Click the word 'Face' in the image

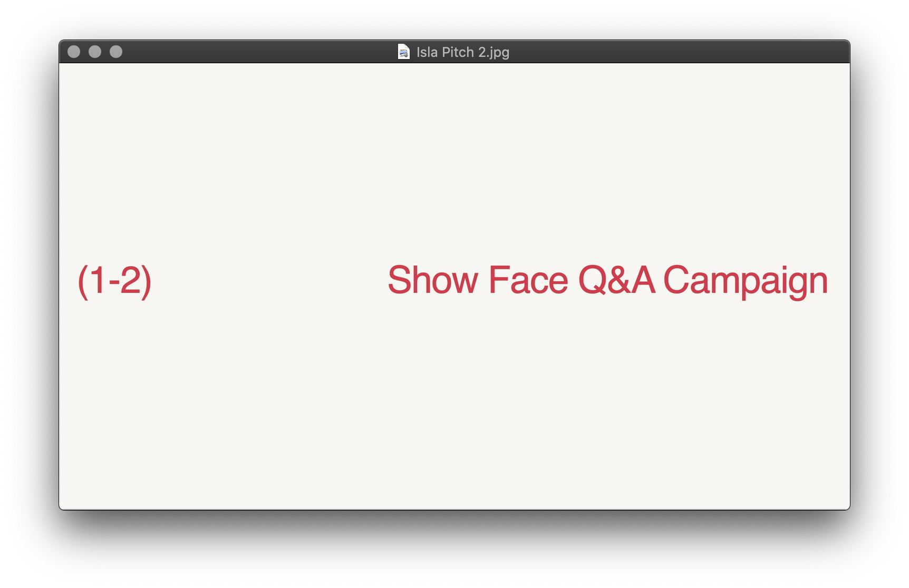[528, 280]
